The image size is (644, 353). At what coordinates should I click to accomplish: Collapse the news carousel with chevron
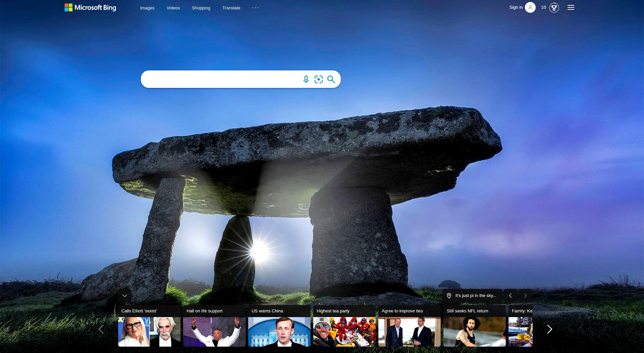[125, 296]
